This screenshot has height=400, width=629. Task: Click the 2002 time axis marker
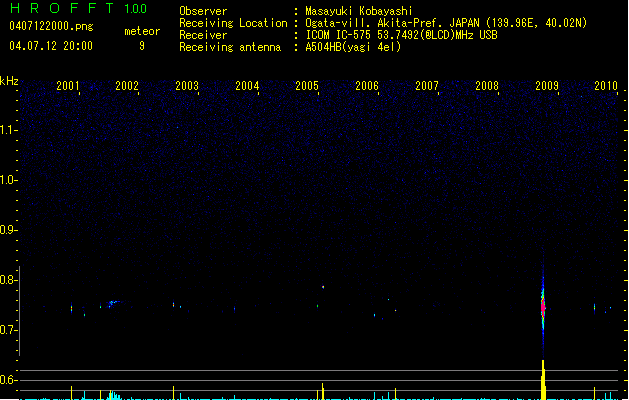click(x=127, y=85)
